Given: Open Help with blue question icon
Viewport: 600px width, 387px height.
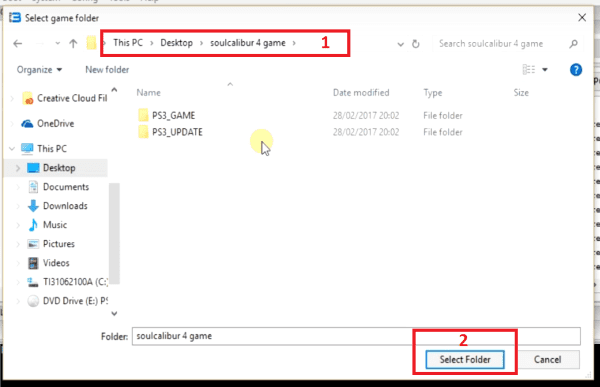Looking at the screenshot, I should 576,70.
